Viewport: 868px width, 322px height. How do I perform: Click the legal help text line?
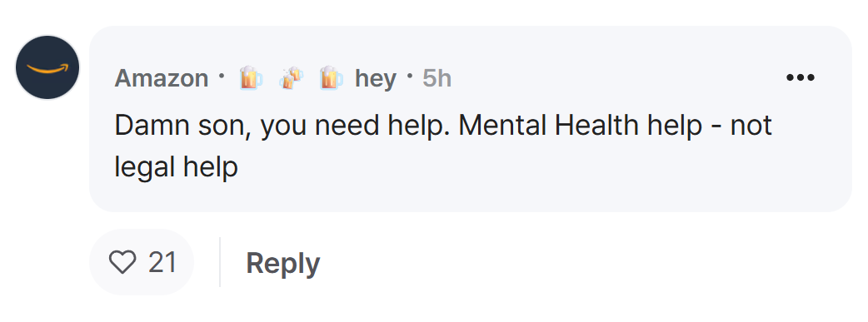point(176,166)
